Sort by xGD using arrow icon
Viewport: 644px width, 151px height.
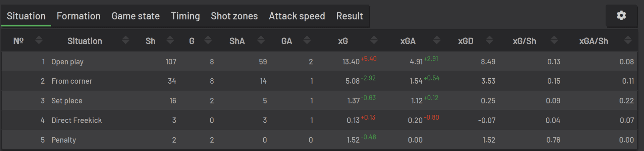[489, 40]
